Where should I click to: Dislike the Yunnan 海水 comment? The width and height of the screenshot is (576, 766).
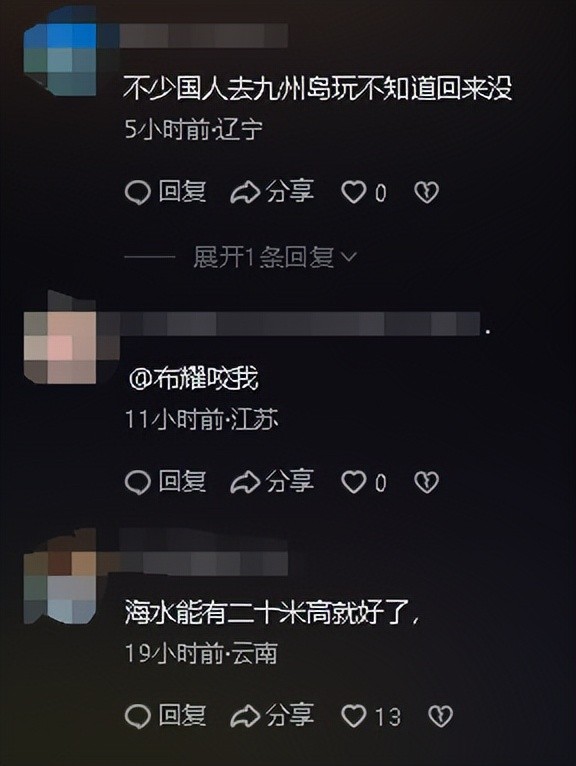440,717
